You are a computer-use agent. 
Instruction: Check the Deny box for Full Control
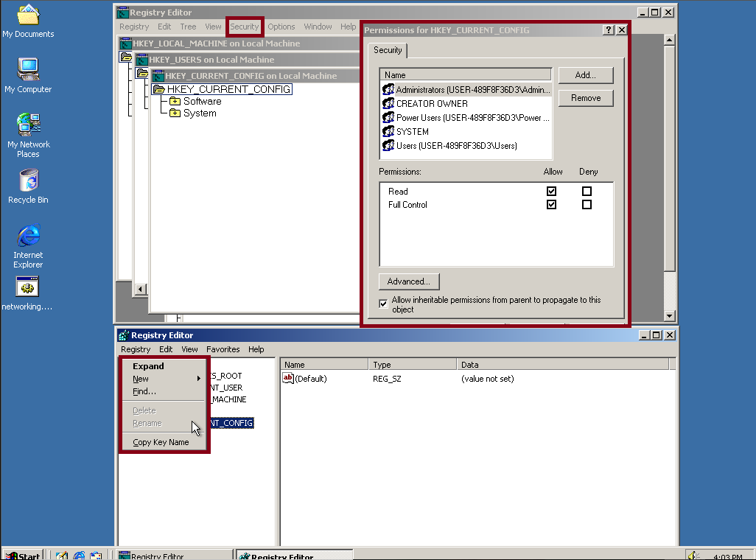587,204
